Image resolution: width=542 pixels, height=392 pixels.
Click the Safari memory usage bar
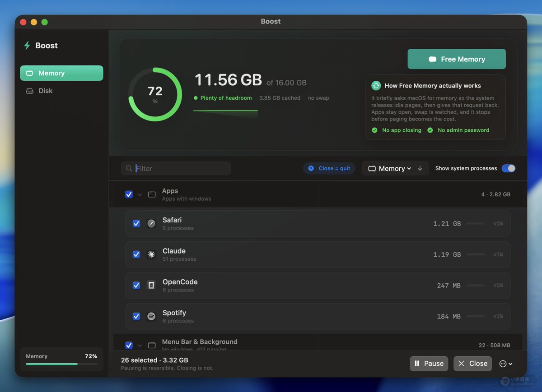point(476,223)
